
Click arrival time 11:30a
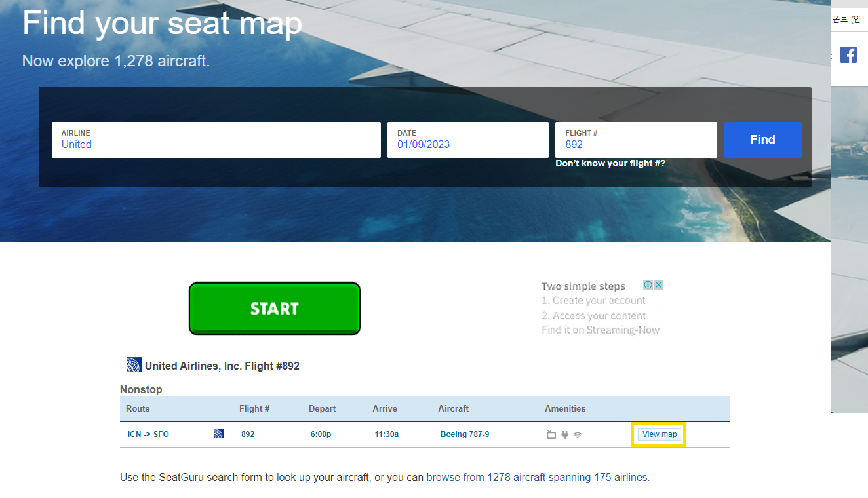pos(387,434)
